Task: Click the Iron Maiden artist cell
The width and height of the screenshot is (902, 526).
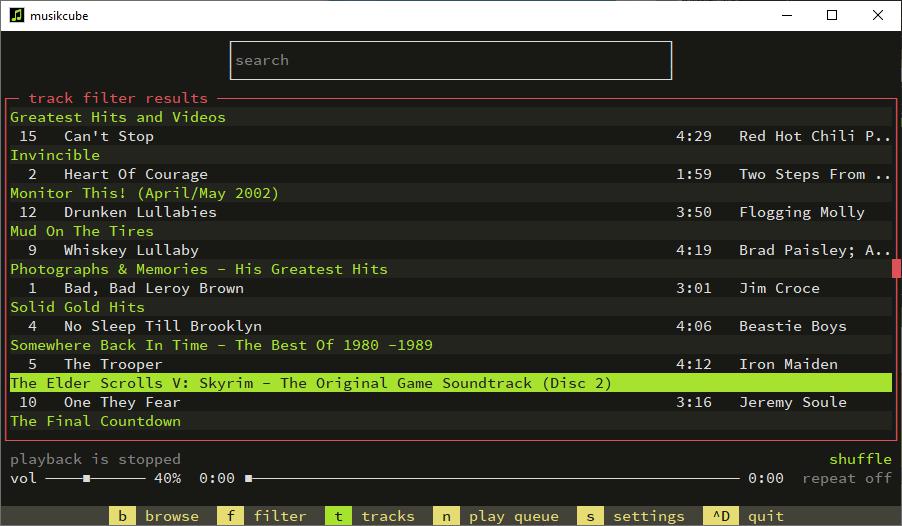Action: coord(788,364)
